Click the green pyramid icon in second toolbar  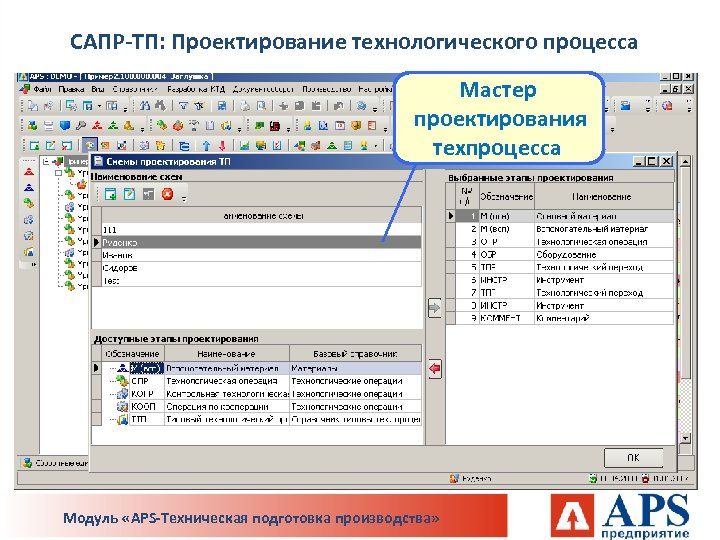pyautogui.click(x=112, y=125)
